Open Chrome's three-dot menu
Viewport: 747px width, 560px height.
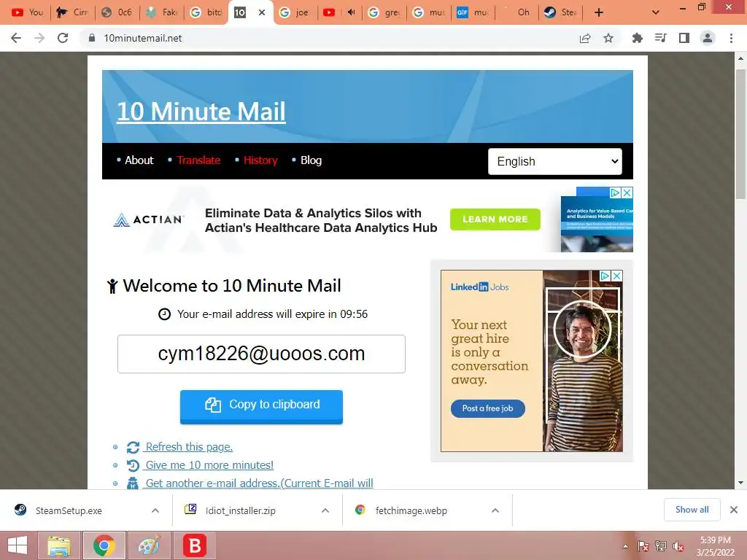coord(731,38)
